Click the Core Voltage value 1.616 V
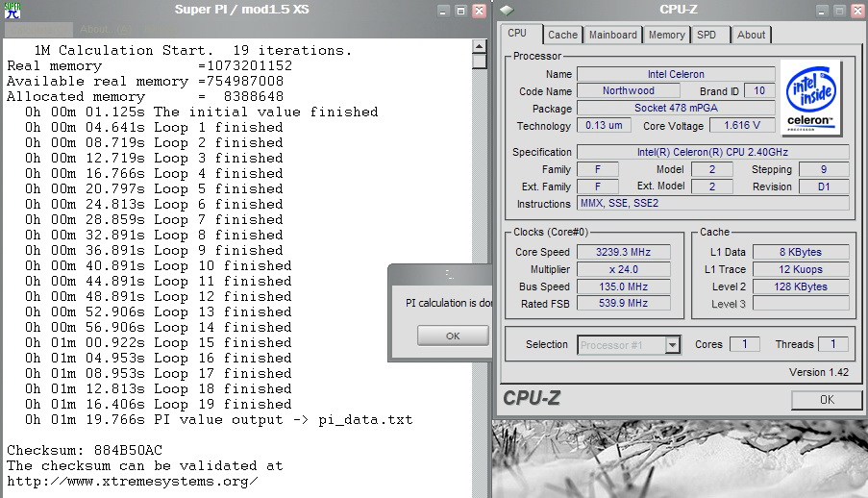The image size is (868, 498). pyautogui.click(x=742, y=125)
